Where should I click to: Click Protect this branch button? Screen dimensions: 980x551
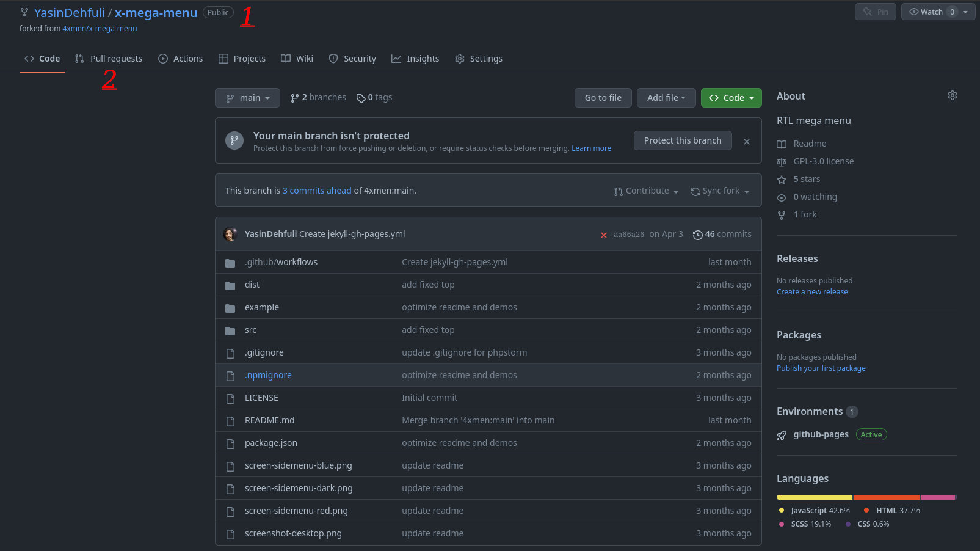(x=683, y=140)
